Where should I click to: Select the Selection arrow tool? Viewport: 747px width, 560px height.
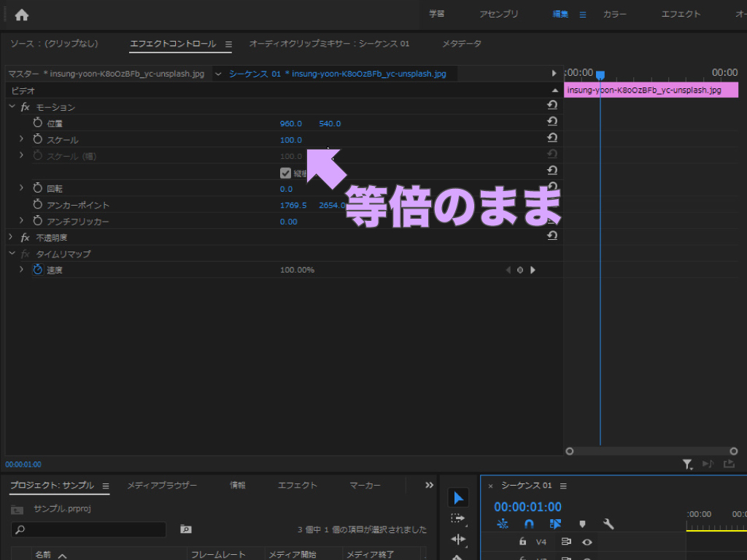(x=458, y=498)
